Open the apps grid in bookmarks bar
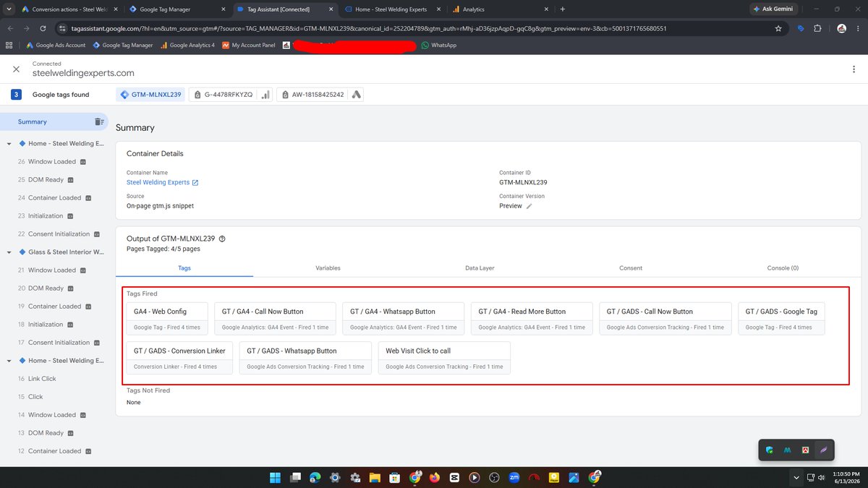The height and width of the screenshot is (488, 868). click(9, 45)
